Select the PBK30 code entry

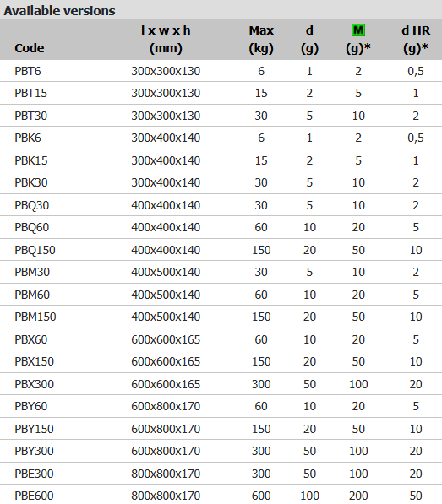(31, 182)
